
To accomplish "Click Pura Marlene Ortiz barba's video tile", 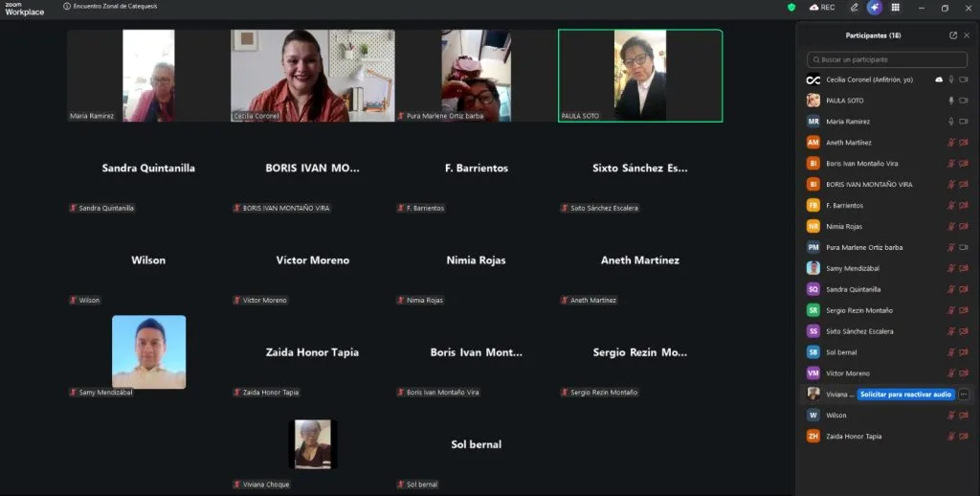I will tap(477, 76).
